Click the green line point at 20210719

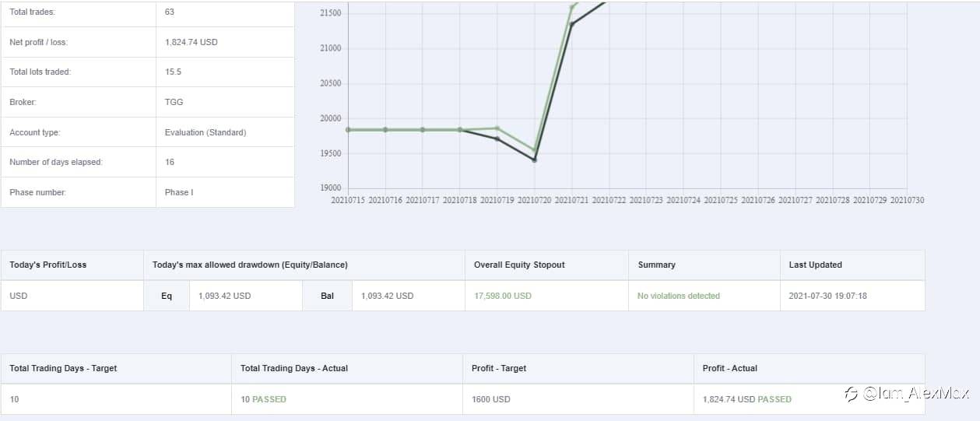pos(497,128)
